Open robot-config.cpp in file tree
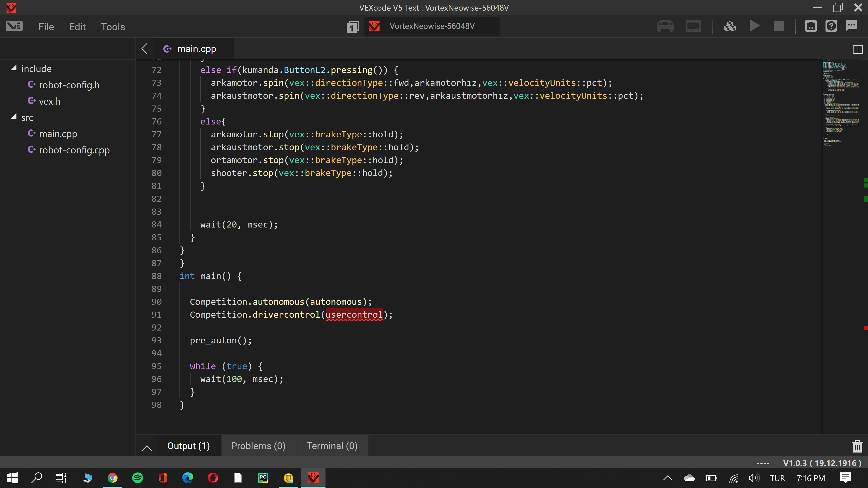The image size is (868, 488). 74,150
